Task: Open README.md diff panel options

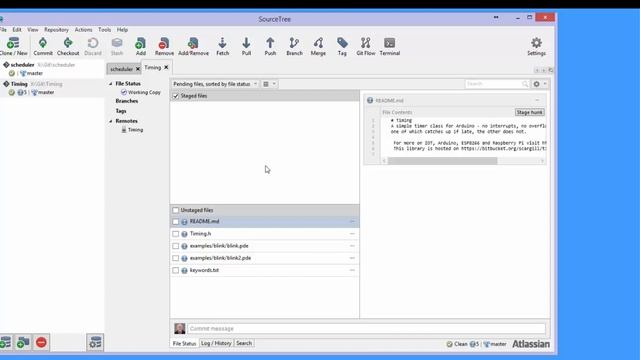Action: pos(537,100)
